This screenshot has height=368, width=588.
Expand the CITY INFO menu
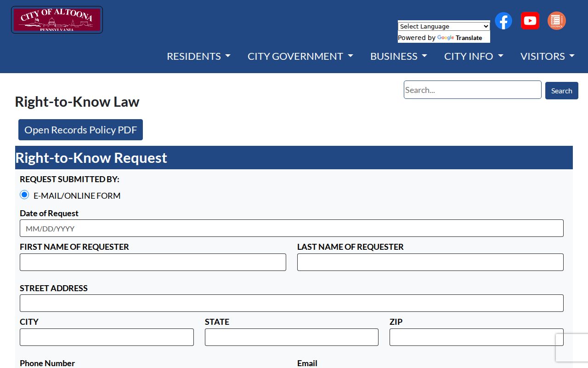pyautogui.click(x=474, y=56)
